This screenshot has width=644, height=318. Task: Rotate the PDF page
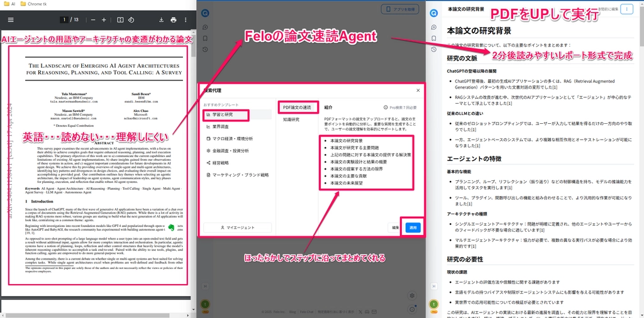tap(131, 19)
